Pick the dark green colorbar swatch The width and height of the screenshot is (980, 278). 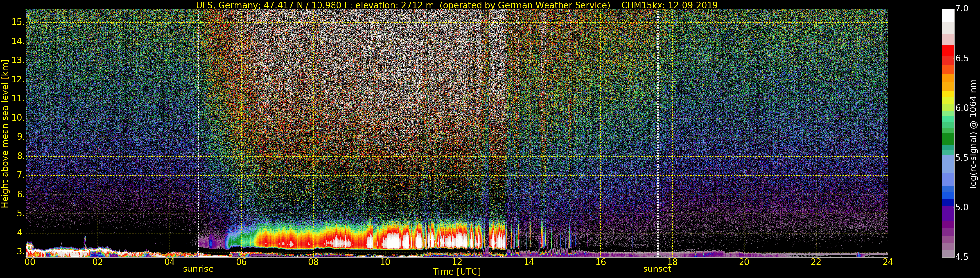pos(948,139)
